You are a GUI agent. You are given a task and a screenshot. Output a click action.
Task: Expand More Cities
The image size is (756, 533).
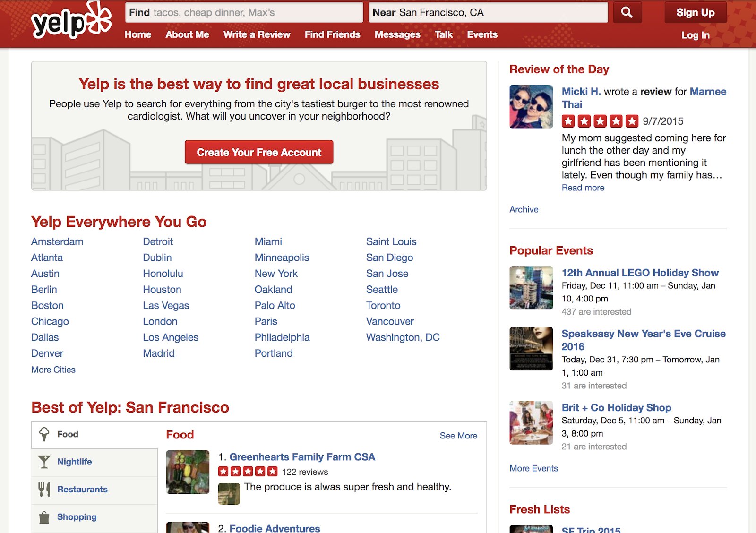53,370
